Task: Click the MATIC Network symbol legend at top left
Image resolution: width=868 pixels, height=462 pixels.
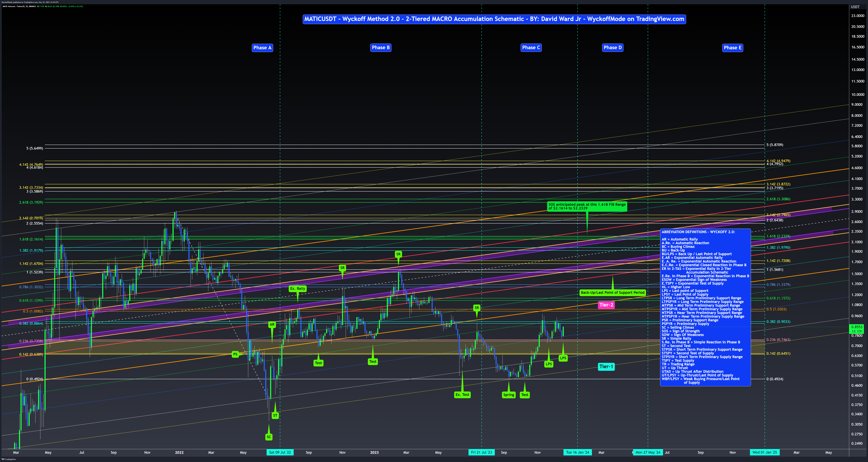Action: click(x=43, y=6)
